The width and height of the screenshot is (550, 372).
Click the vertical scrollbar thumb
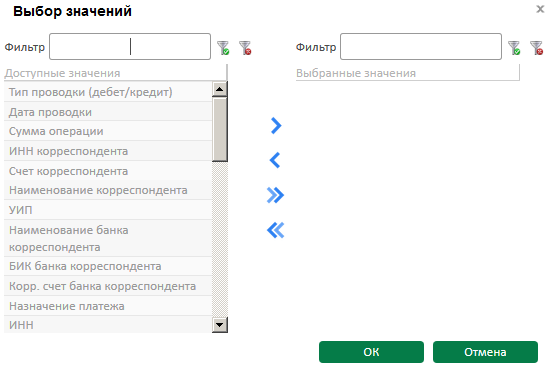pyautogui.click(x=220, y=130)
